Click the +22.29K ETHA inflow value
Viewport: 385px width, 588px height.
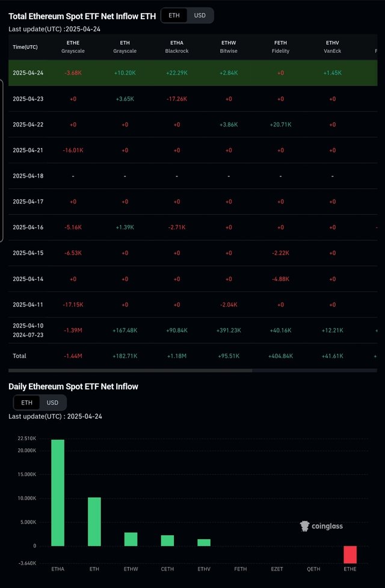pyautogui.click(x=177, y=73)
